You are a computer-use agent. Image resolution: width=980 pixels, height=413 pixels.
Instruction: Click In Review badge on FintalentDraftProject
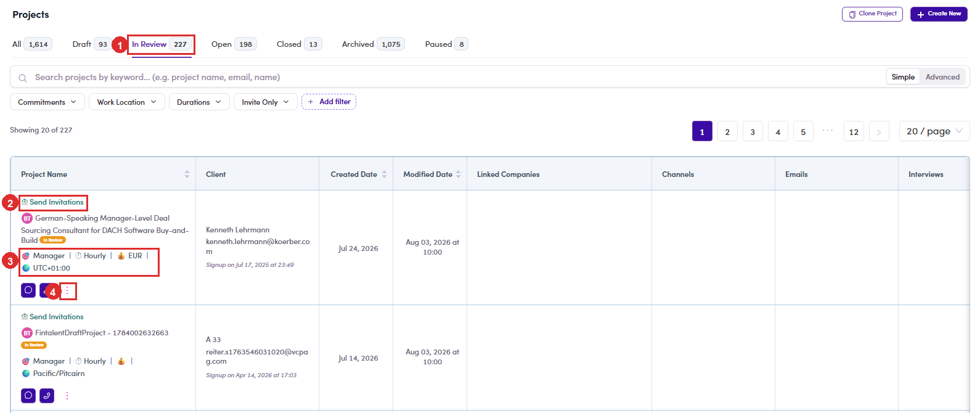34,345
